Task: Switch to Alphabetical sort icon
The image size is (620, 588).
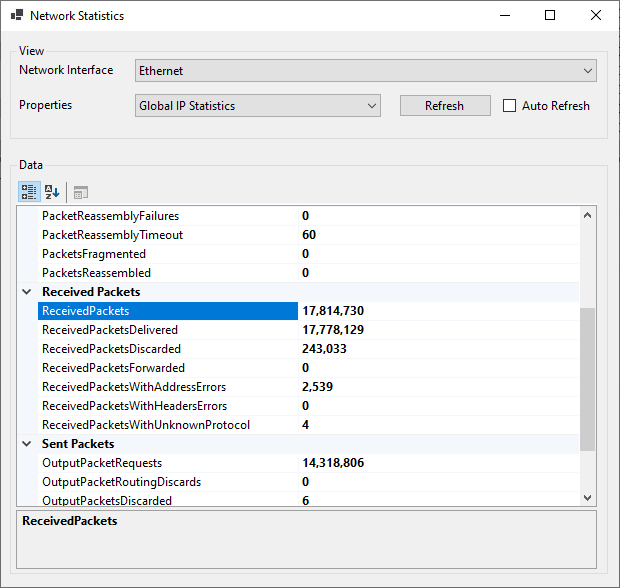Action: tap(52, 192)
